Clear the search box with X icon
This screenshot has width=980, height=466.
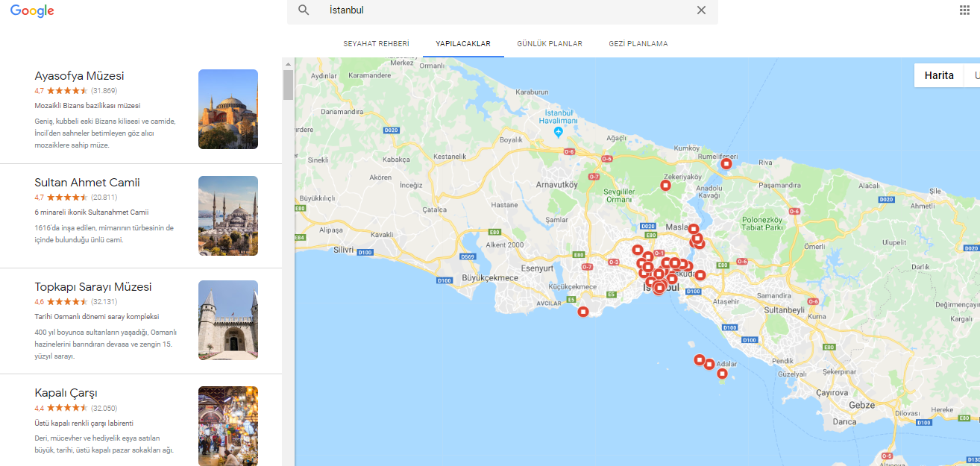[701, 10]
